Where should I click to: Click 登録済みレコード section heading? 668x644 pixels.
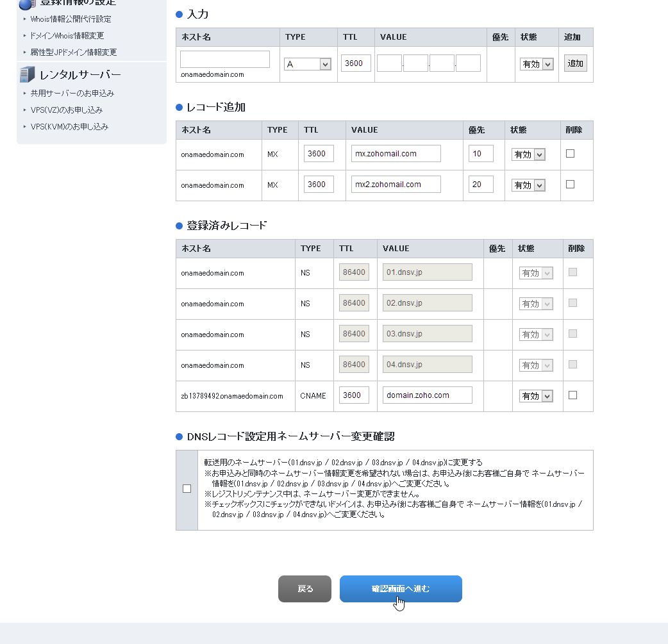point(227,226)
